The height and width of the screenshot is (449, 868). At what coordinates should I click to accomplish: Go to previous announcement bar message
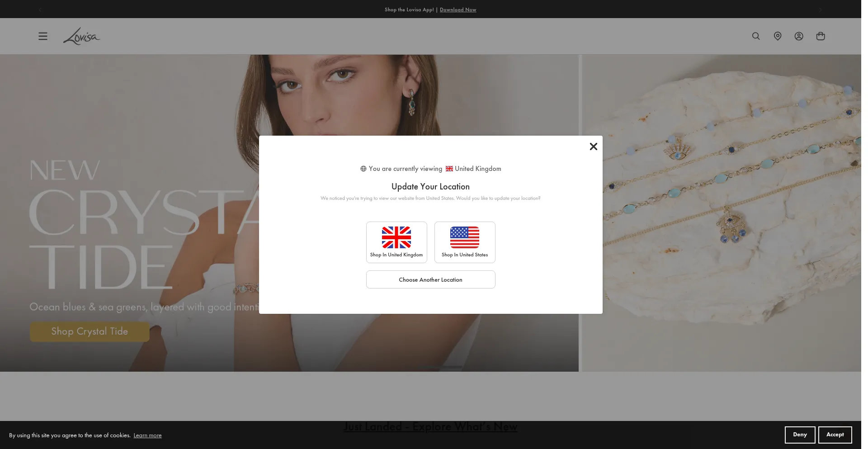[40, 9]
